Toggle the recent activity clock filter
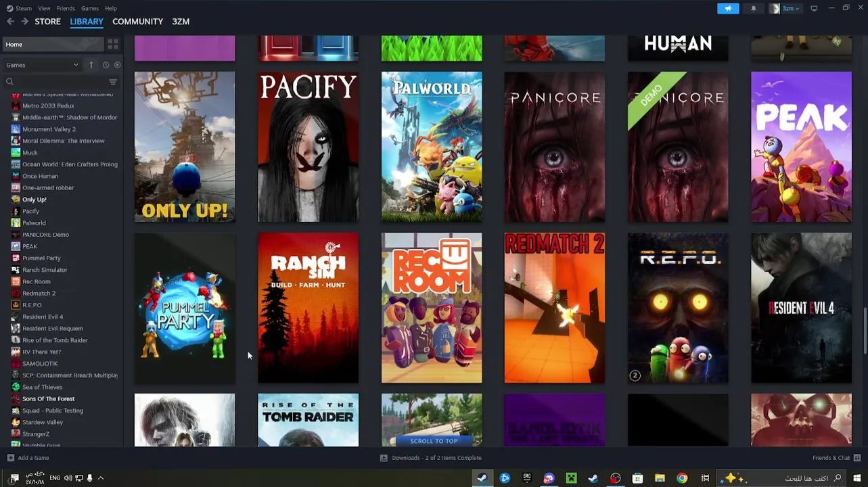The image size is (868, 487). coord(106,65)
